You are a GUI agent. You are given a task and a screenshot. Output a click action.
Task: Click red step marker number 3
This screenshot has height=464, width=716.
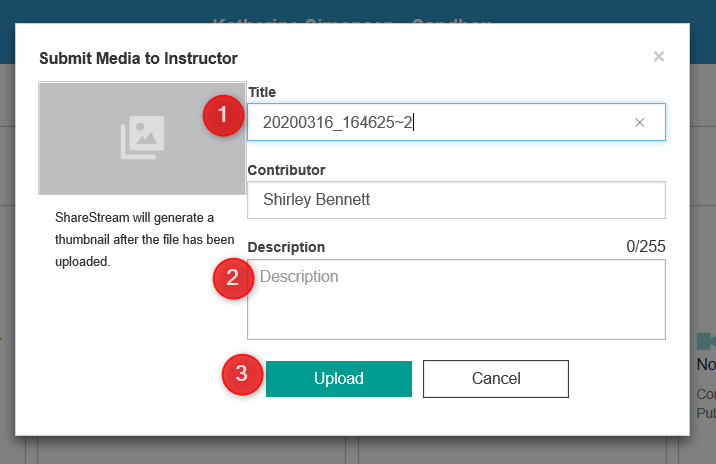click(241, 376)
